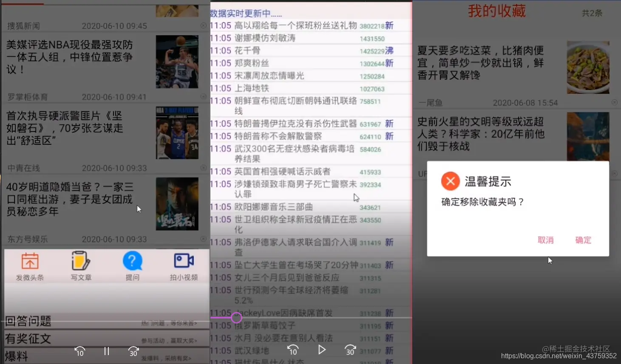This screenshot has width=621, height=364.
Task: Dismiss the 中青在线 张艺谋 article
Action: pyautogui.click(x=203, y=168)
